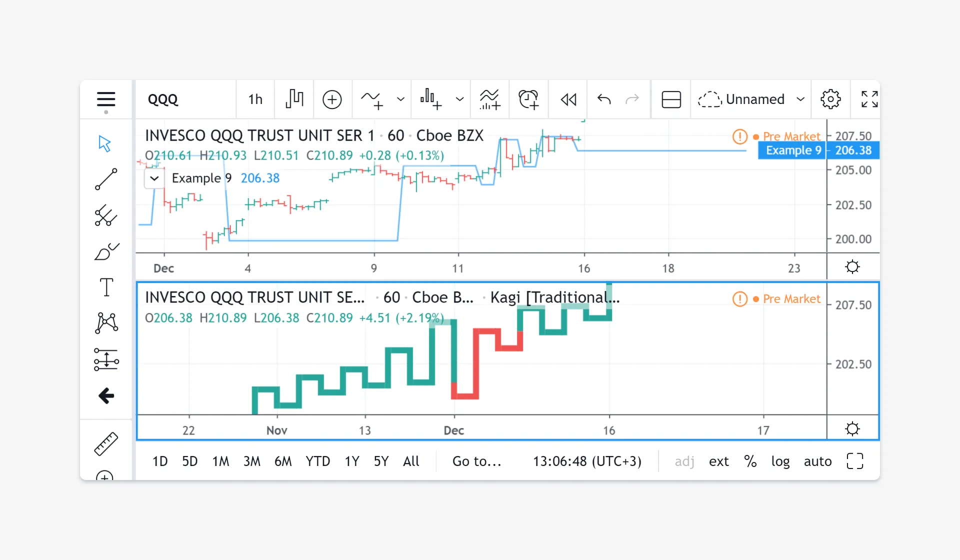960x560 pixels.
Task: Click the 206.38 price scale marker
Action: 853,150
